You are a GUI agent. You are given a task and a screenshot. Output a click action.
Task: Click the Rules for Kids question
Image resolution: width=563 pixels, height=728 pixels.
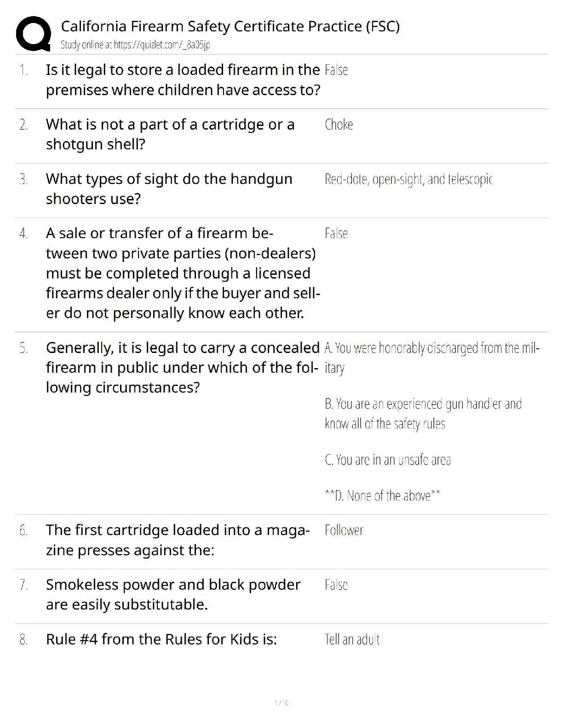pos(161,639)
